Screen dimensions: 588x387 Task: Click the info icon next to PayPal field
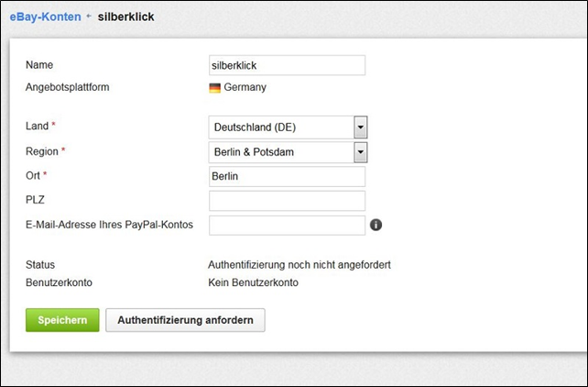point(376,225)
